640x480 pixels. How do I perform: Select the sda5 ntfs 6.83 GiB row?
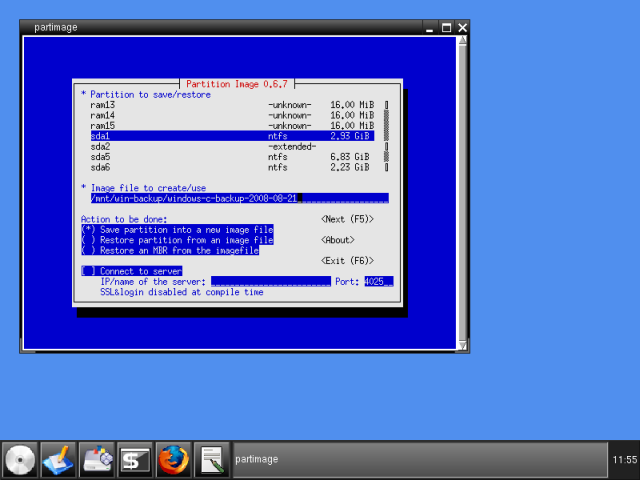click(x=232, y=157)
